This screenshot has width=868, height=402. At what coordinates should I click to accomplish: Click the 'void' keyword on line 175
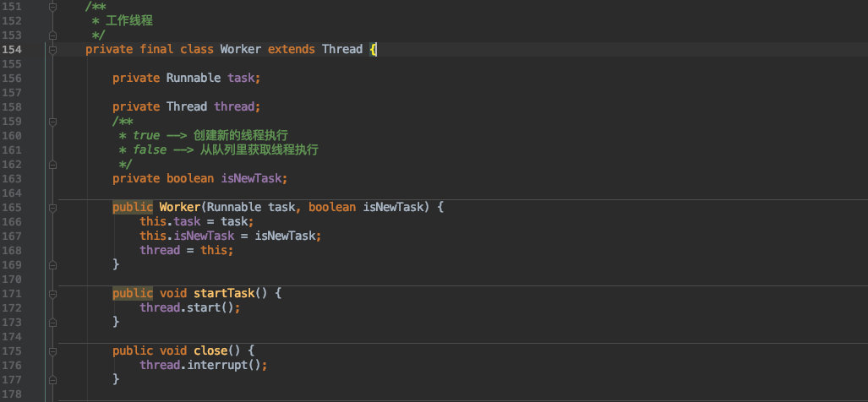(x=173, y=350)
